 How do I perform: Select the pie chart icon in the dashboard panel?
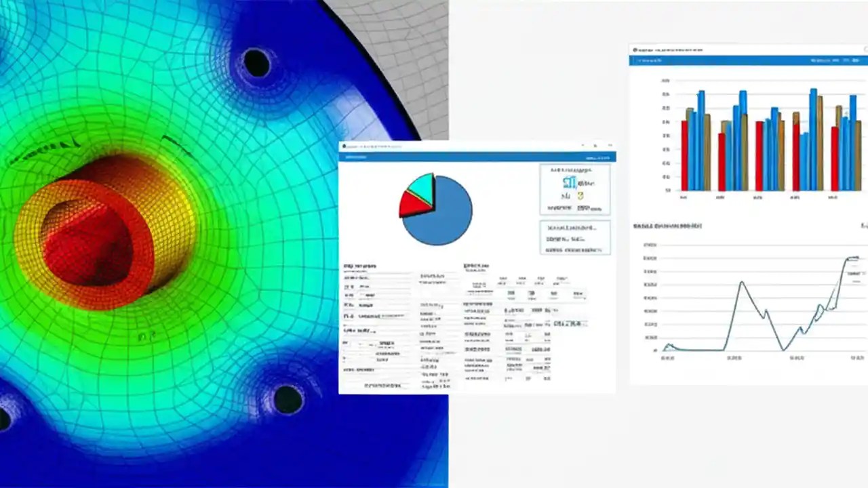pyautogui.click(x=435, y=208)
